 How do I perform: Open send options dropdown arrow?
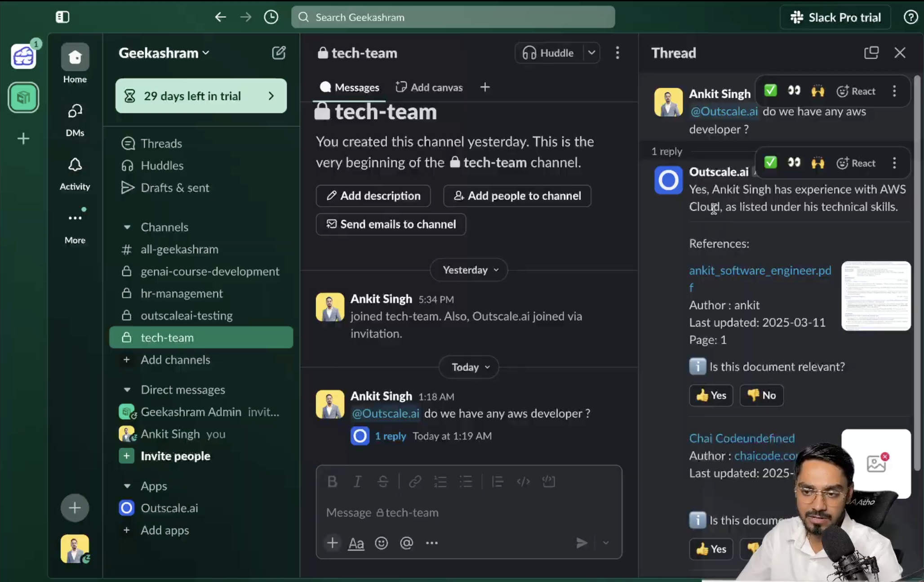click(x=606, y=543)
